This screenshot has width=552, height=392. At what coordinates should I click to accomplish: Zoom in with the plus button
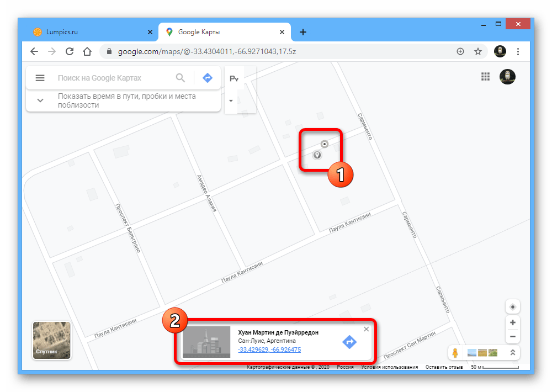513,322
